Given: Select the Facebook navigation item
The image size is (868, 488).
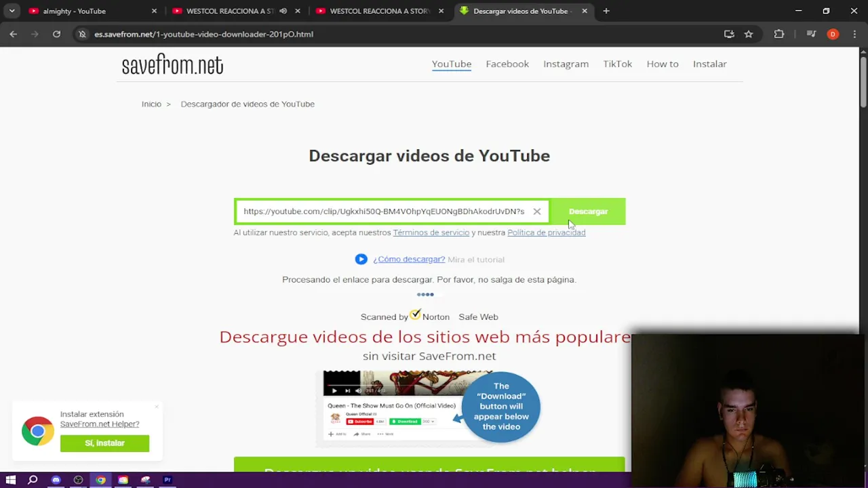Looking at the screenshot, I should pyautogui.click(x=507, y=64).
